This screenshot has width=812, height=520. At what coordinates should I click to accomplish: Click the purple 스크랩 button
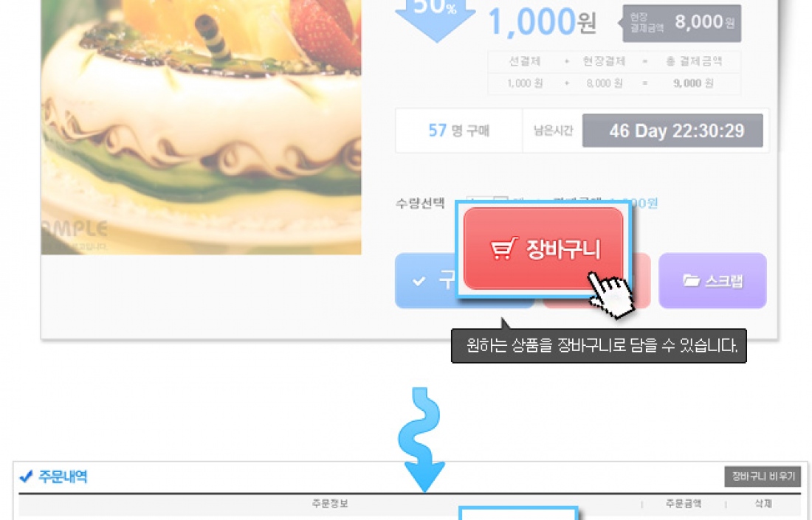[x=712, y=280]
